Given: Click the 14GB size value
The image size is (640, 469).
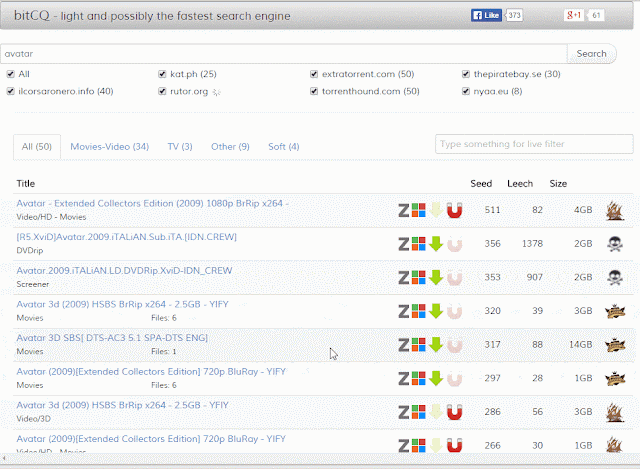Looking at the screenshot, I should [x=580, y=345].
